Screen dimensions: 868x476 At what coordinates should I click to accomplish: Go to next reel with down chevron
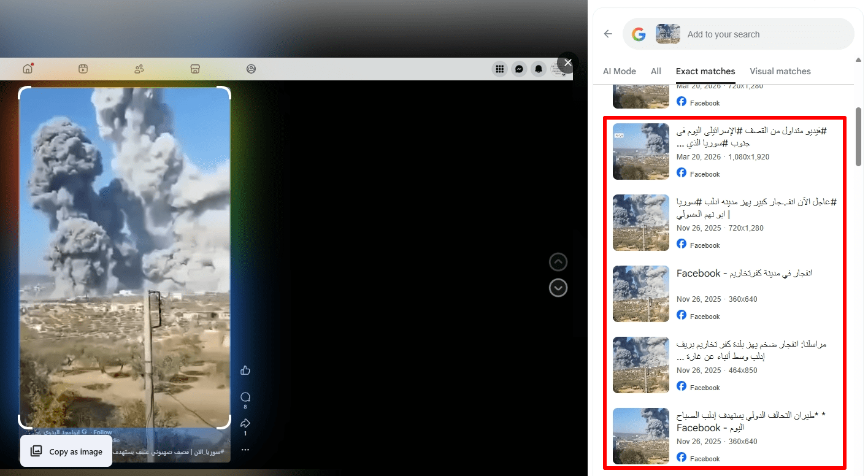point(558,288)
